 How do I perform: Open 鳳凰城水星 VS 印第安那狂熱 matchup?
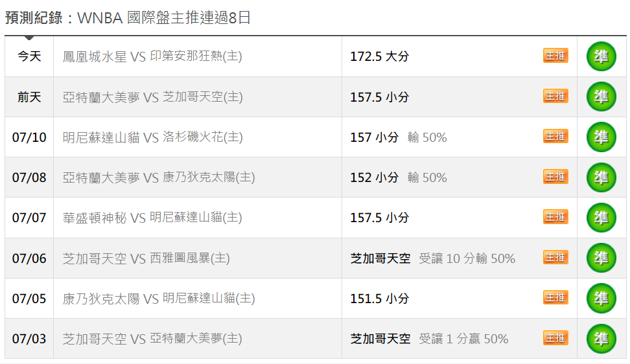(x=152, y=56)
